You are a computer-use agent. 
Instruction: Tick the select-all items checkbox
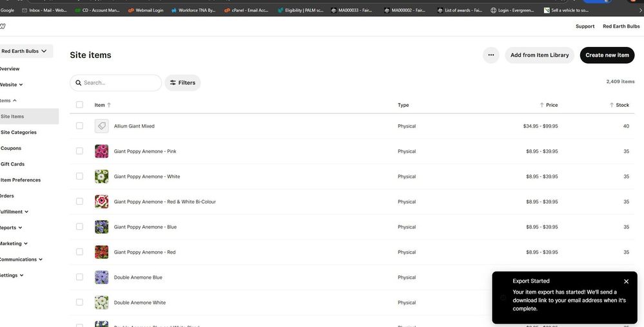[80, 105]
